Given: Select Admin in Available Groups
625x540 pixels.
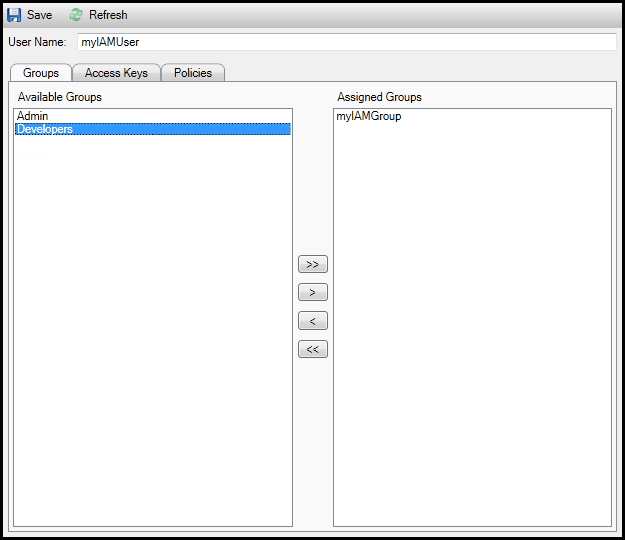Looking at the screenshot, I should 32,117.
